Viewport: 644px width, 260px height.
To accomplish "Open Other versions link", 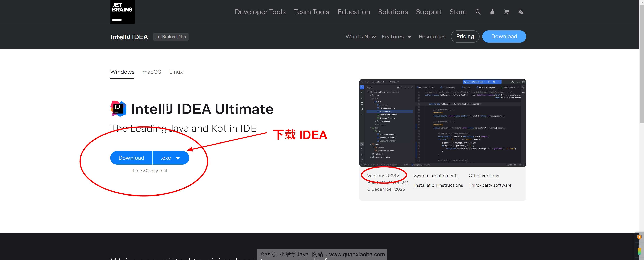I will pos(484,176).
